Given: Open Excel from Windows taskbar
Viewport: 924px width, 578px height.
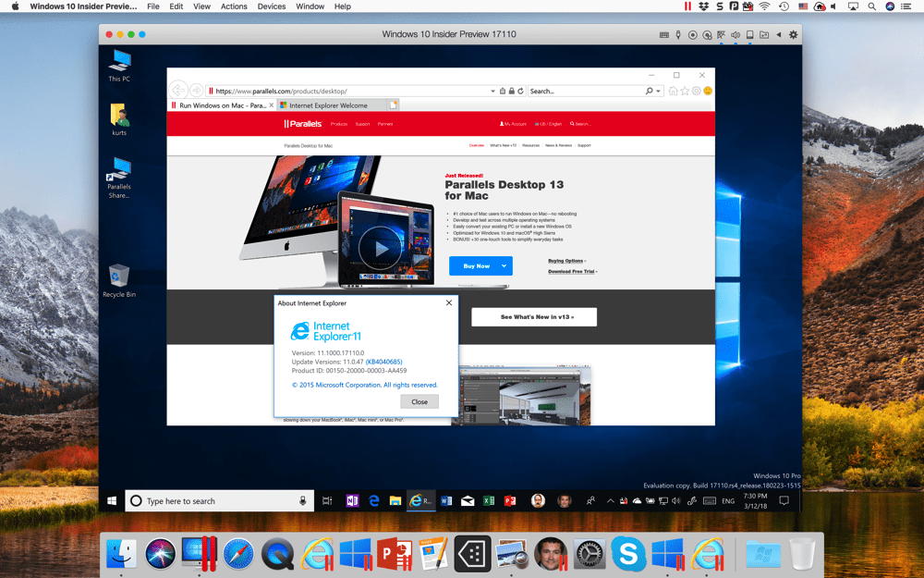Looking at the screenshot, I should (489, 500).
